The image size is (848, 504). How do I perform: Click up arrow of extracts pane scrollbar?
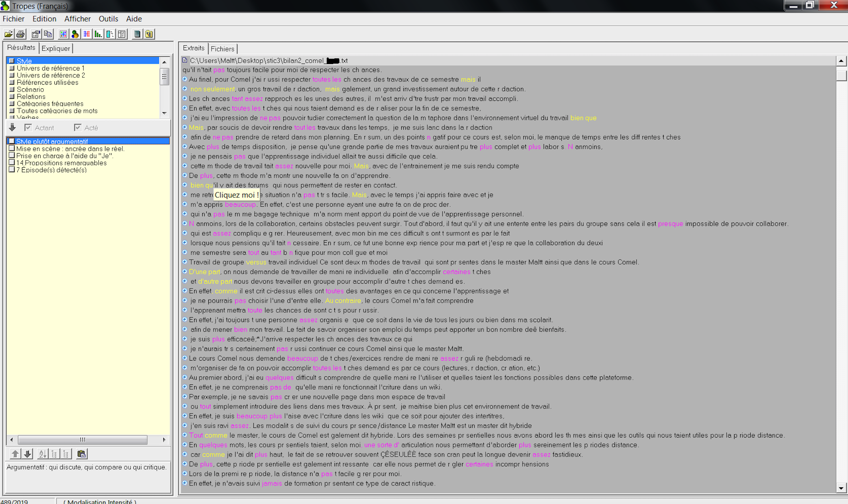click(x=841, y=61)
